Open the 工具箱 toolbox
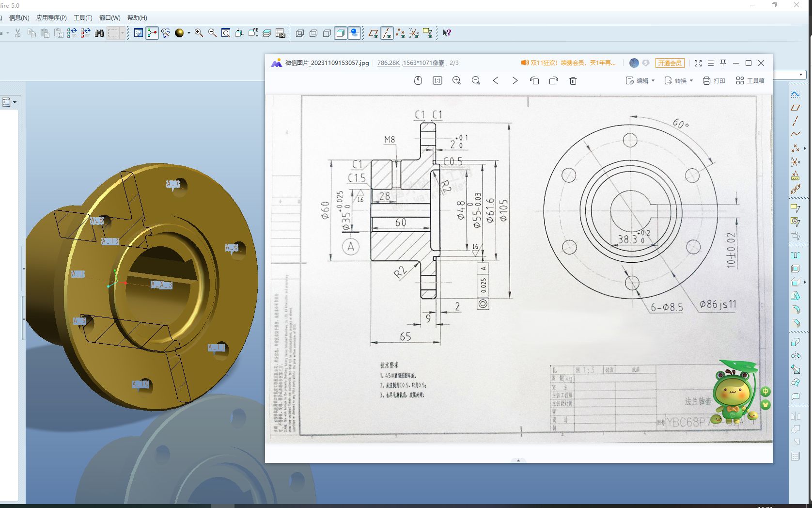Screen dimensions: 812x508 750,80
